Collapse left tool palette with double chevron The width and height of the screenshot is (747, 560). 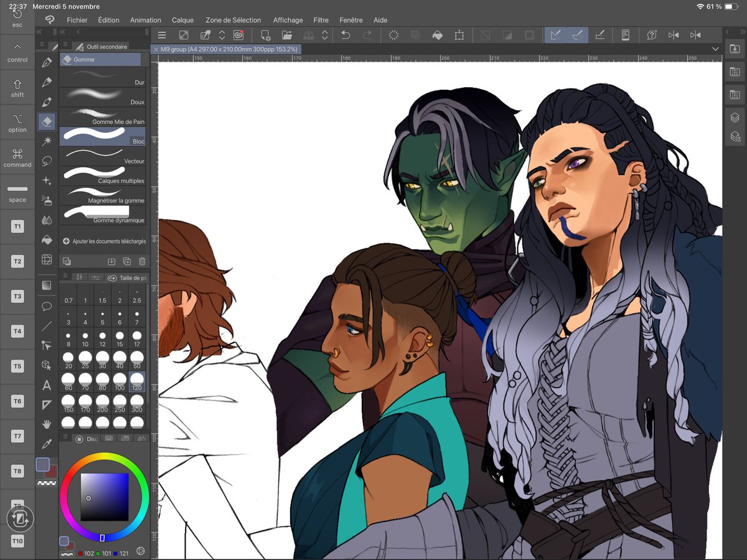[x=39, y=31]
